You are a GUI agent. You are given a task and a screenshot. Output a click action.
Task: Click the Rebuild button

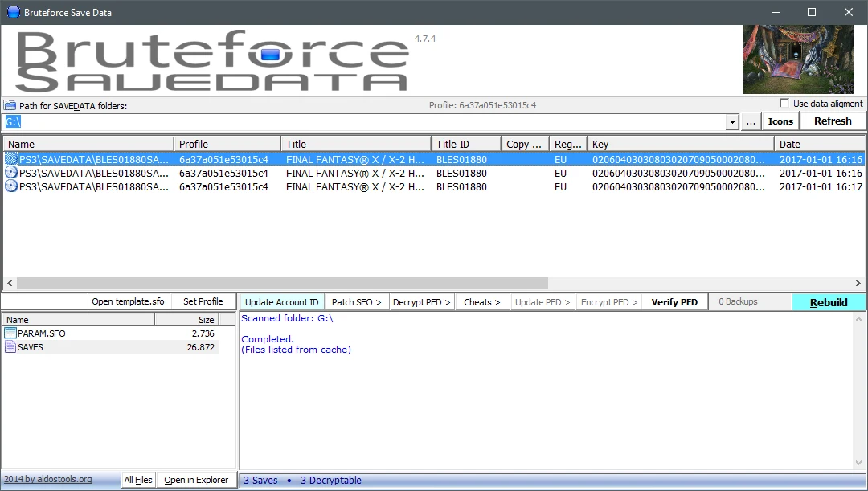tap(828, 302)
